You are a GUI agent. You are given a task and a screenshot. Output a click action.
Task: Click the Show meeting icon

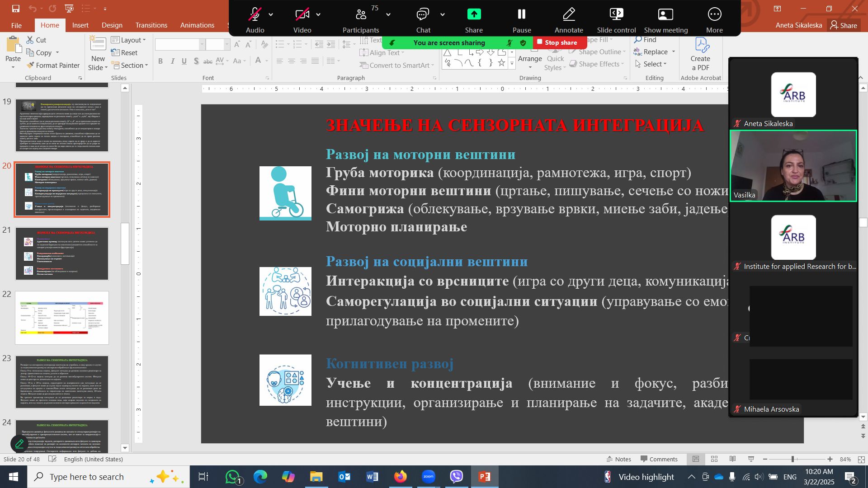pyautogui.click(x=665, y=14)
